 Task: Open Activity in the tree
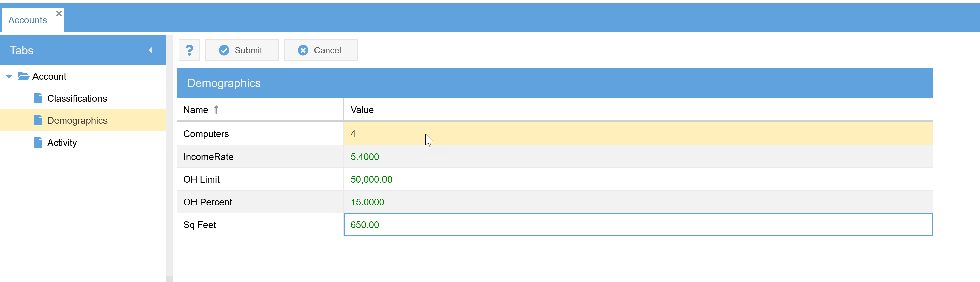[62, 143]
